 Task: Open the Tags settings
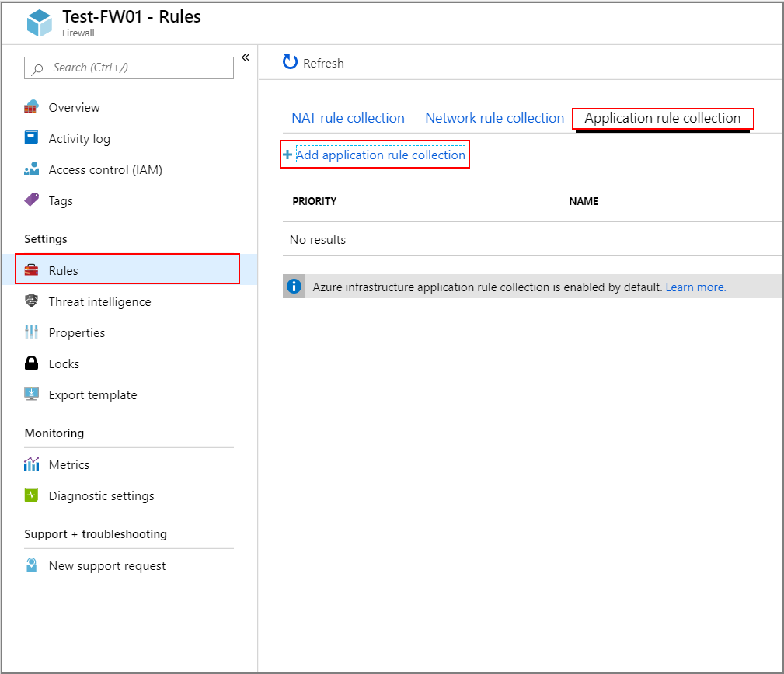pyautogui.click(x=61, y=200)
